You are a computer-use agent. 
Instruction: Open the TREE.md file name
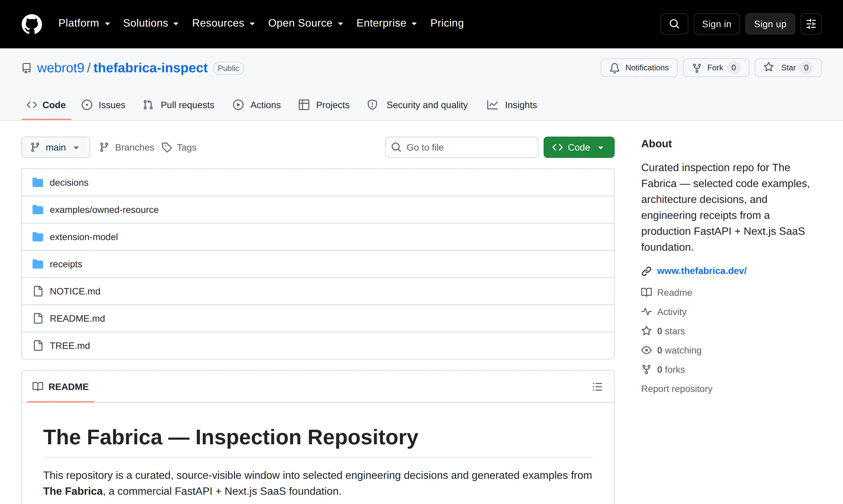click(70, 346)
